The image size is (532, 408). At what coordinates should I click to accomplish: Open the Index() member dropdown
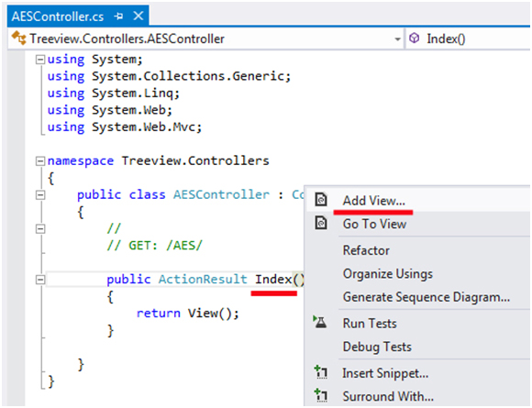(x=469, y=39)
